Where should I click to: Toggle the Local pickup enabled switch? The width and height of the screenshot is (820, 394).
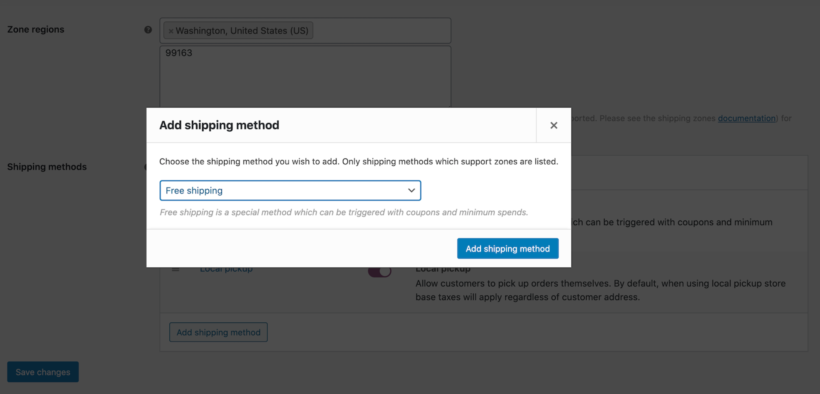point(380,271)
